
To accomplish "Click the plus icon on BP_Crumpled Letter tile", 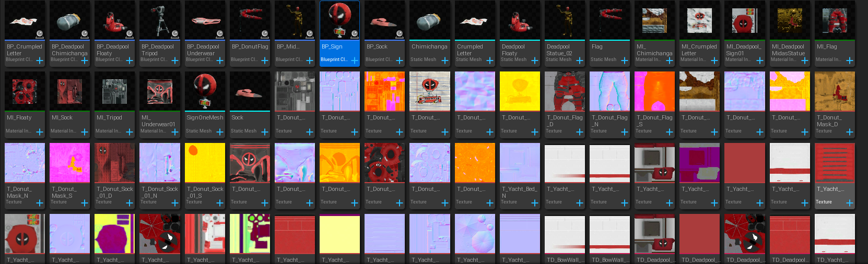I will 40,61.
